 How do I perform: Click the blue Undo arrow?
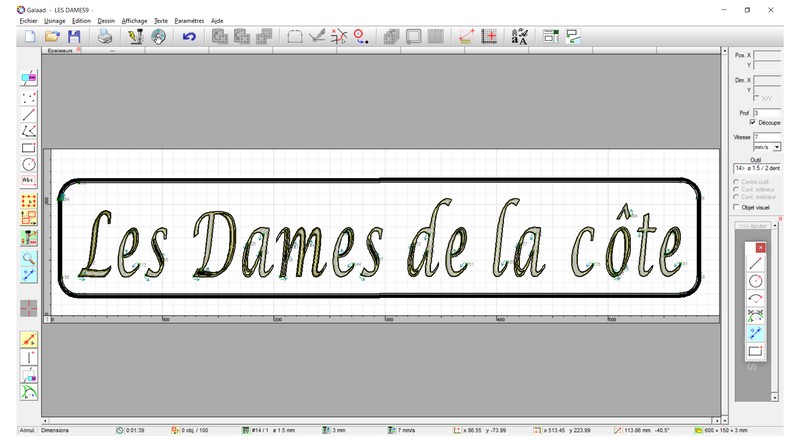click(189, 37)
